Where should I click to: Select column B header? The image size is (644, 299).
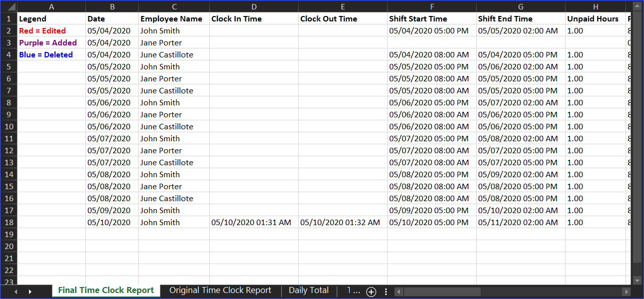(x=112, y=7)
